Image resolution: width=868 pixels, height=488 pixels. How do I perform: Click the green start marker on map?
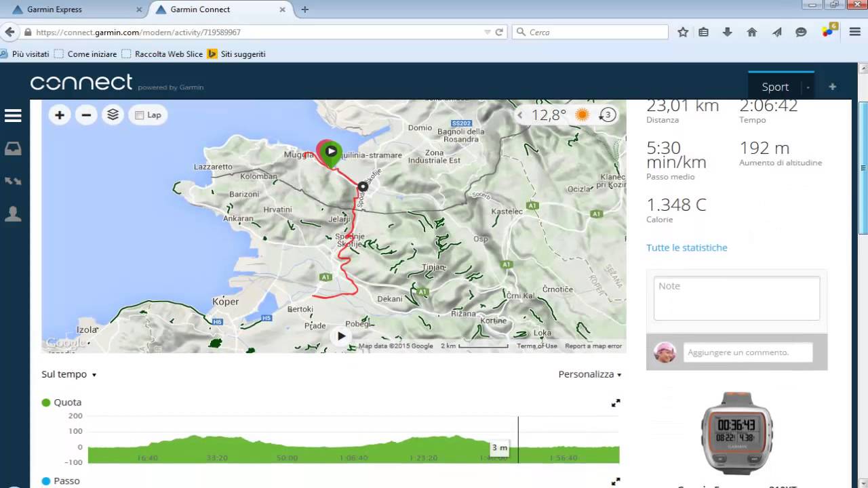pyautogui.click(x=331, y=153)
